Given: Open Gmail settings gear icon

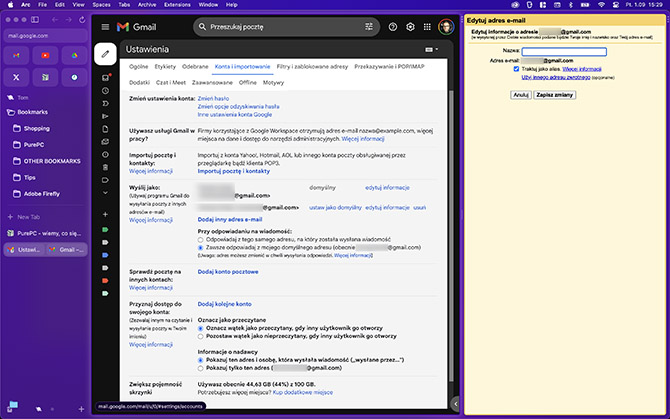Looking at the screenshot, I should (x=410, y=27).
